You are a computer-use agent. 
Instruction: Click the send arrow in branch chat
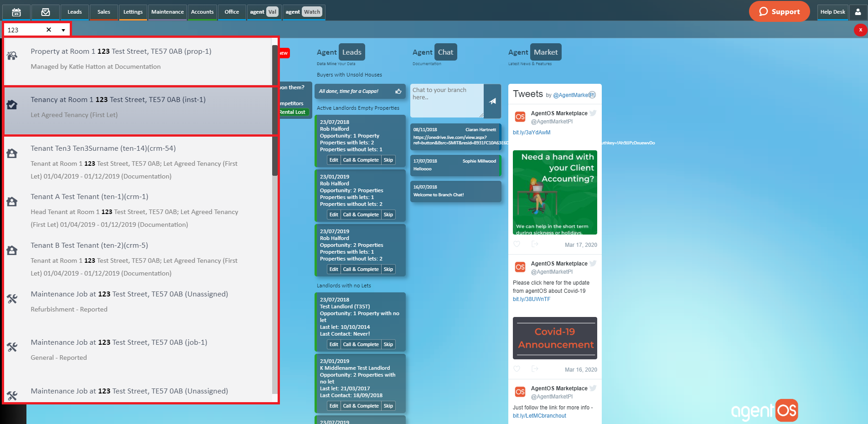(x=492, y=101)
